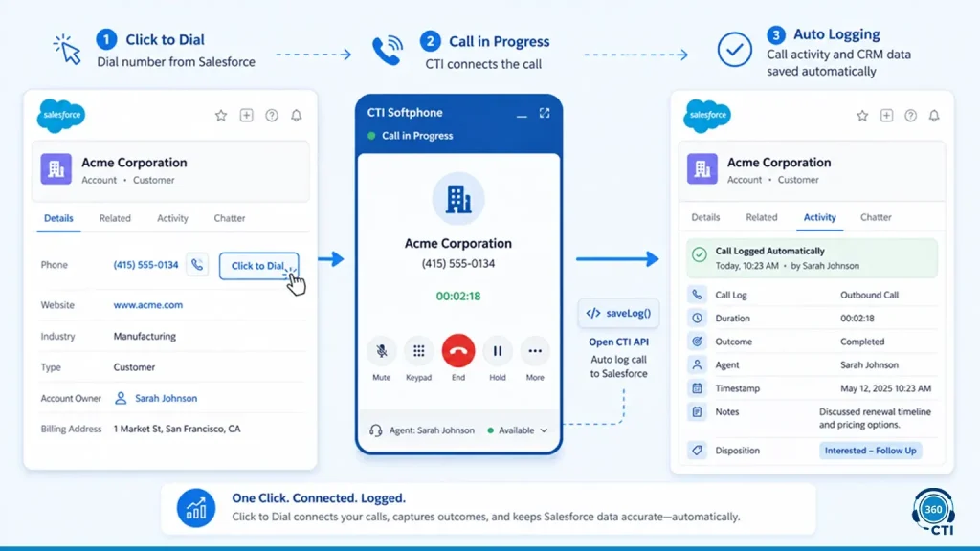Viewport: 980px width, 551px height.
Task: Click the headset icon beside Agent: Sarah Johnson
Action: [375, 430]
